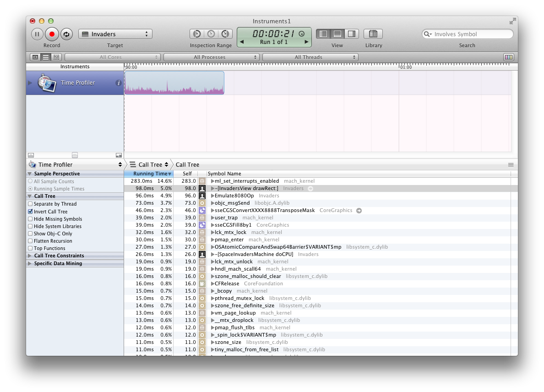Enable Hide Missing Symbols
The width and height of the screenshot is (544, 392).
coord(31,219)
